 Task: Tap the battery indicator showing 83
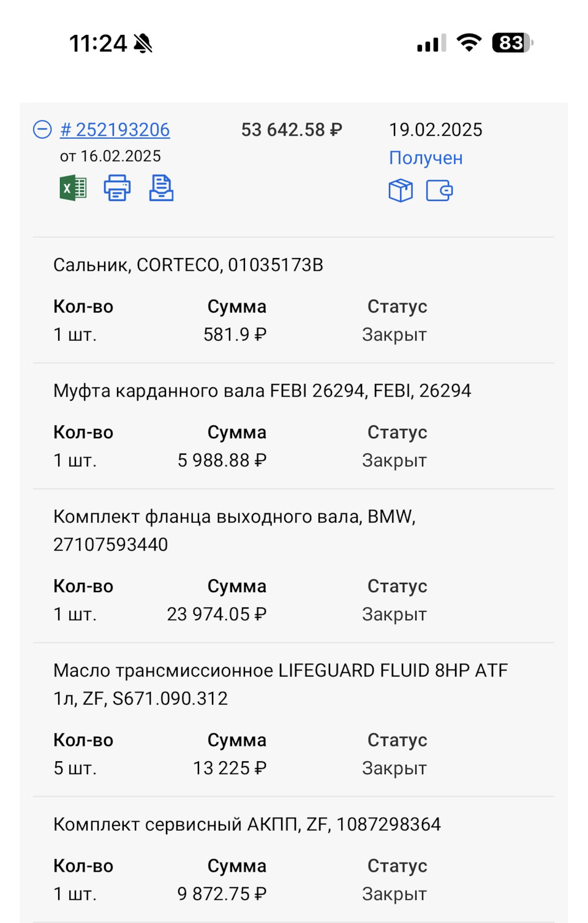click(512, 43)
